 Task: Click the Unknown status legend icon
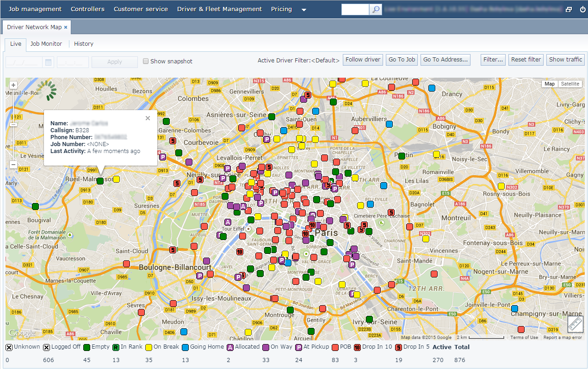click(9, 347)
